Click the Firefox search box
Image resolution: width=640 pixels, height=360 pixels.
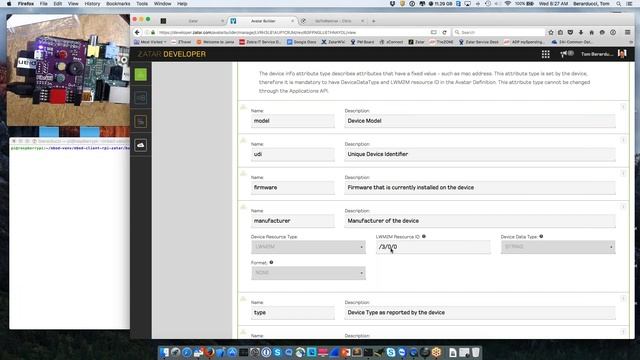498,32
